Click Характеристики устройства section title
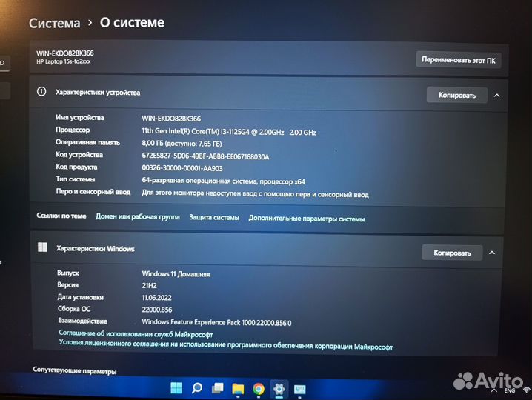This screenshot has width=532, height=400. coord(98,93)
